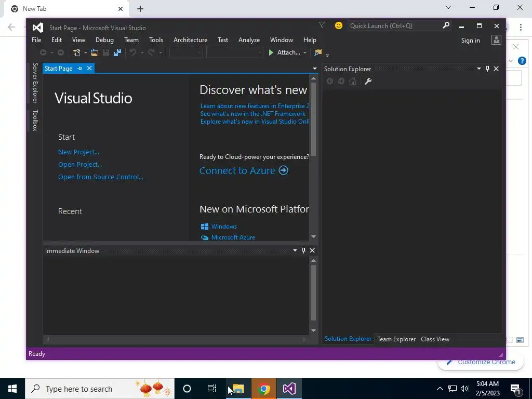Click the Visual Studio logo in title bar

(37, 28)
